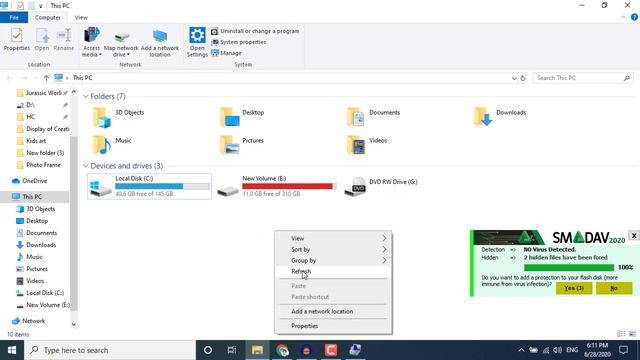Open System properties from ribbon
Image resolution: width=640 pixels, height=360 pixels.
pos(239,42)
